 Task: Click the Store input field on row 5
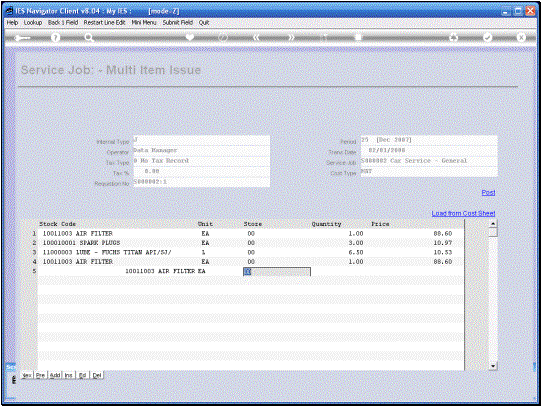[x=277, y=272]
